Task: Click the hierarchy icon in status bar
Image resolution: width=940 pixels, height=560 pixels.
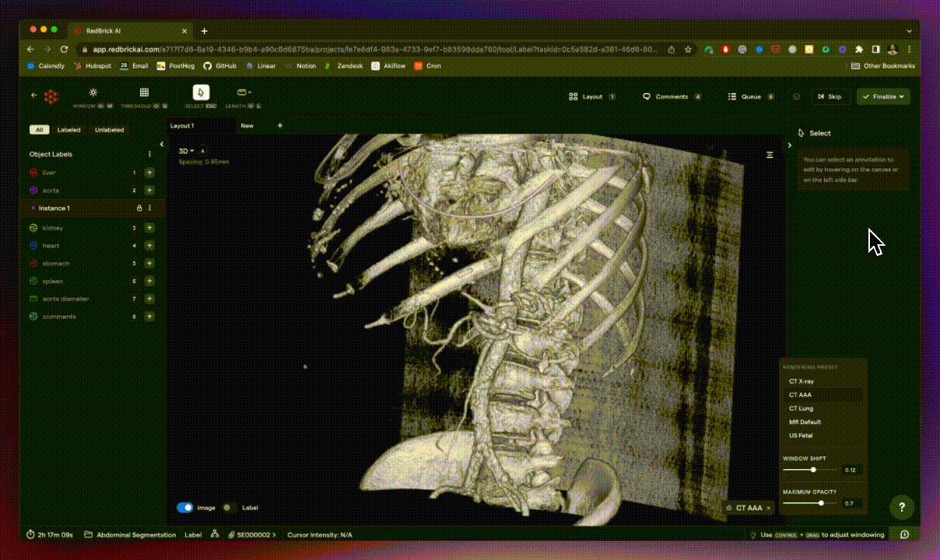Action: tap(214, 534)
